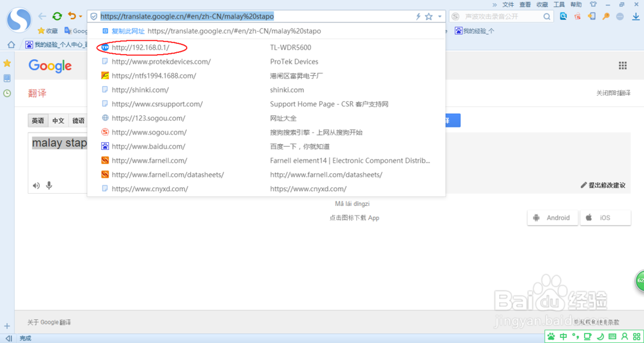Click the orange screenshot/page tool icon
Viewport: 644px width, 343px height.
(592, 17)
